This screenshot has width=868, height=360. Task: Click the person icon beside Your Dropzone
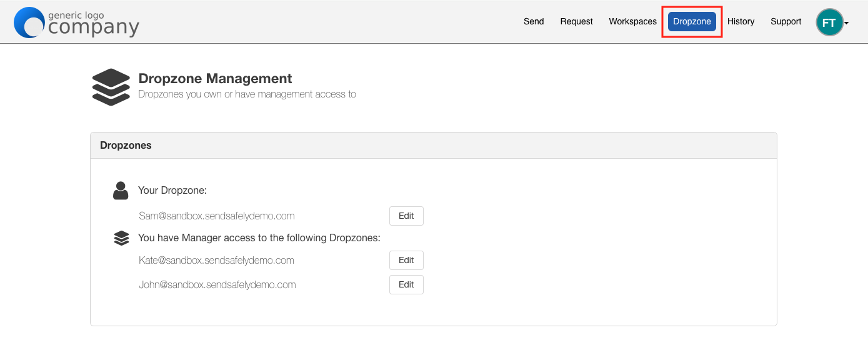click(x=121, y=191)
